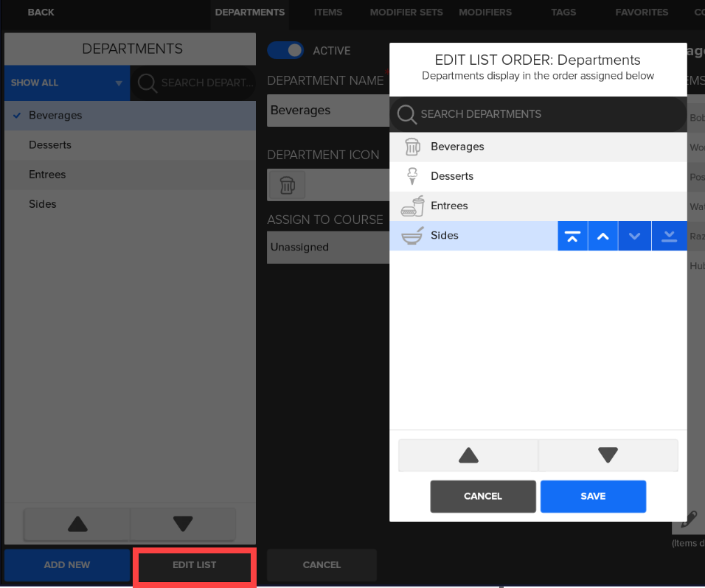The image size is (705, 588).
Task: Switch to the Modifier Sets tab
Action: pyautogui.click(x=406, y=13)
